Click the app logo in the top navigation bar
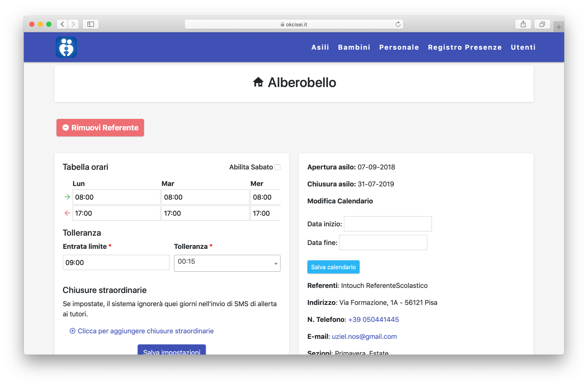The height and width of the screenshot is (386, 588). tap(66, 47)
